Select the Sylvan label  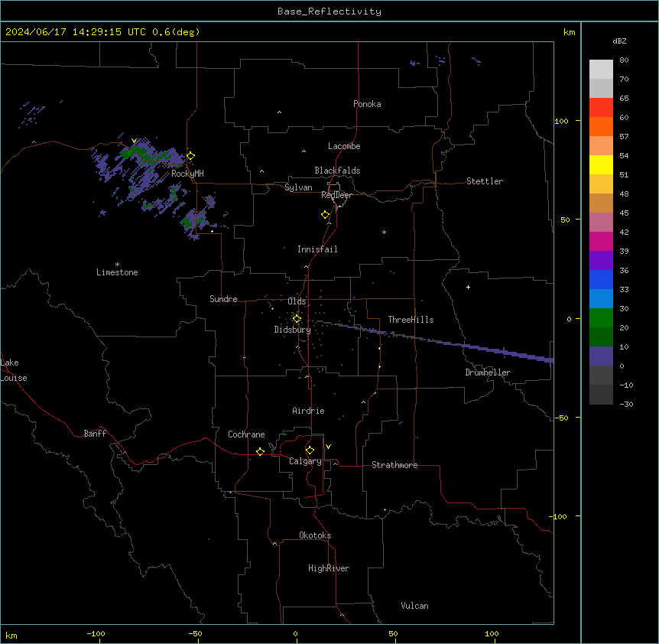click(298, 187)
